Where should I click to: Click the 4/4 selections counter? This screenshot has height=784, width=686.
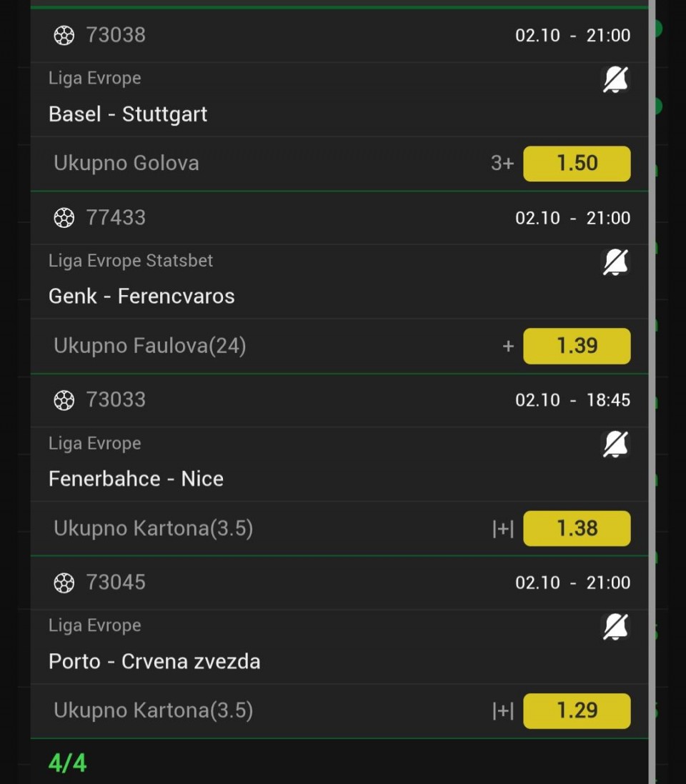68,763
